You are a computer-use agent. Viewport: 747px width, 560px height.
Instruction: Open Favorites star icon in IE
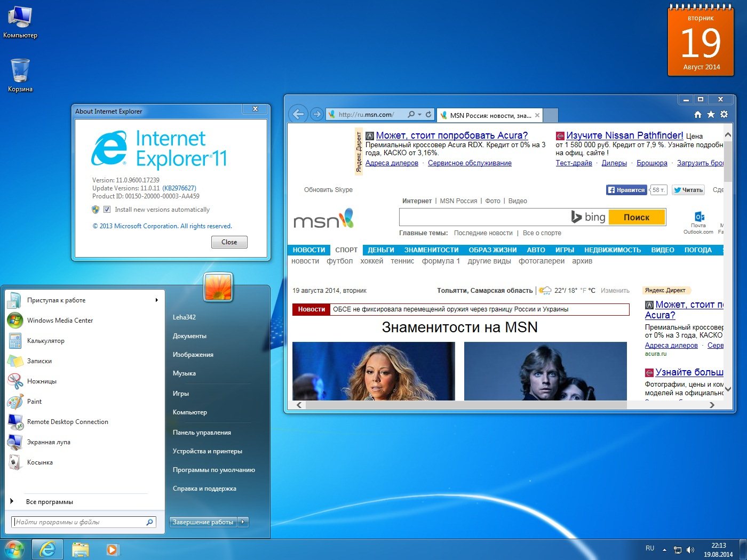[x=711, y=114]
